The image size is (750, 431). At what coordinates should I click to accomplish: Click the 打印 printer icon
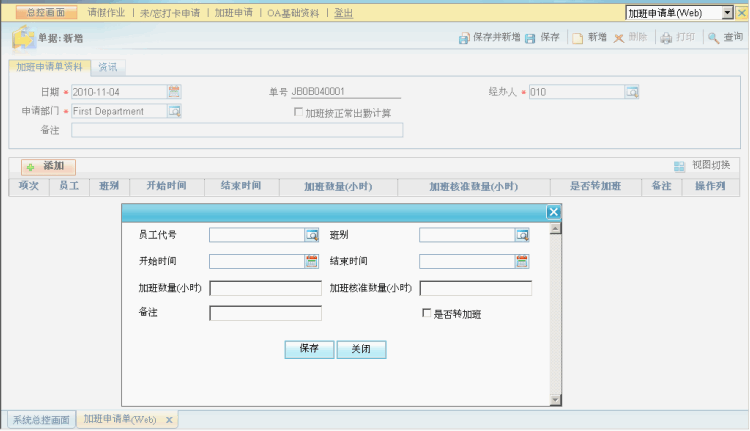click(666, 38)
